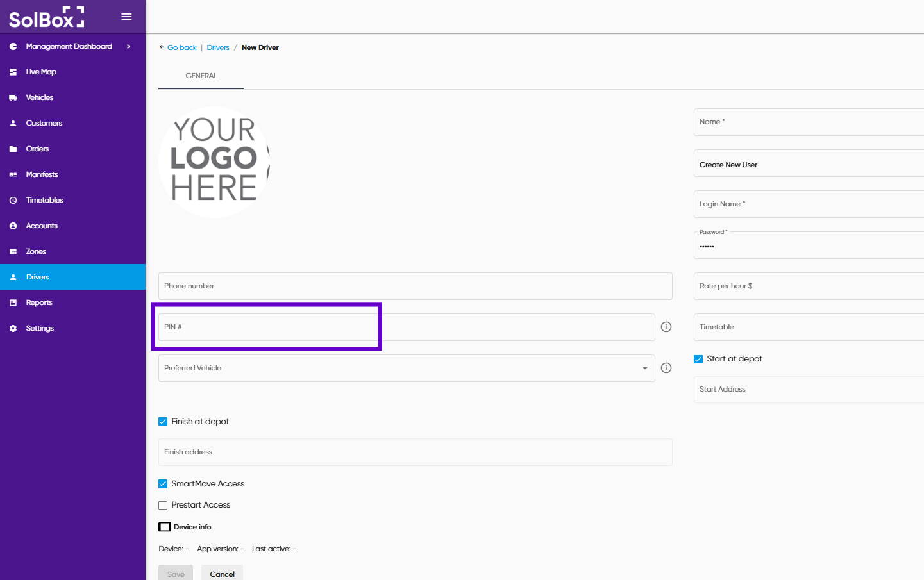Image resolution: width=924 pixels, height=580 pixels.
Task: Click info icon beside Preferred Vehicle
Action: click(x=666, y=368)
